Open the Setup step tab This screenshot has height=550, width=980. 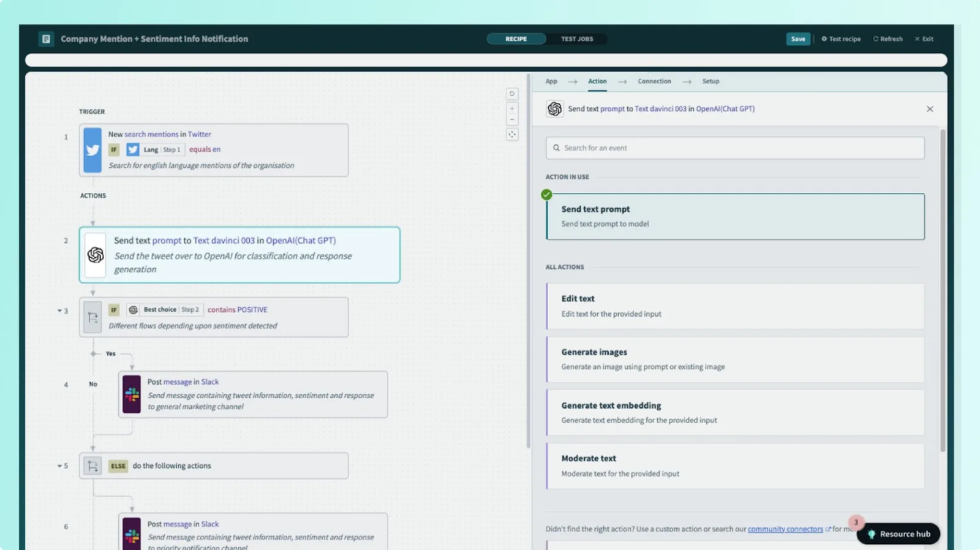point(710,81)
